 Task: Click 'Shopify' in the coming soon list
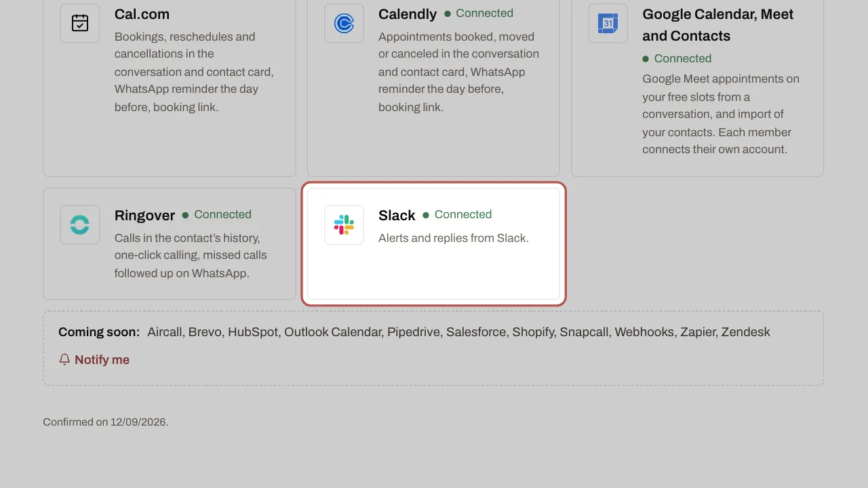[x=534, y=332]
